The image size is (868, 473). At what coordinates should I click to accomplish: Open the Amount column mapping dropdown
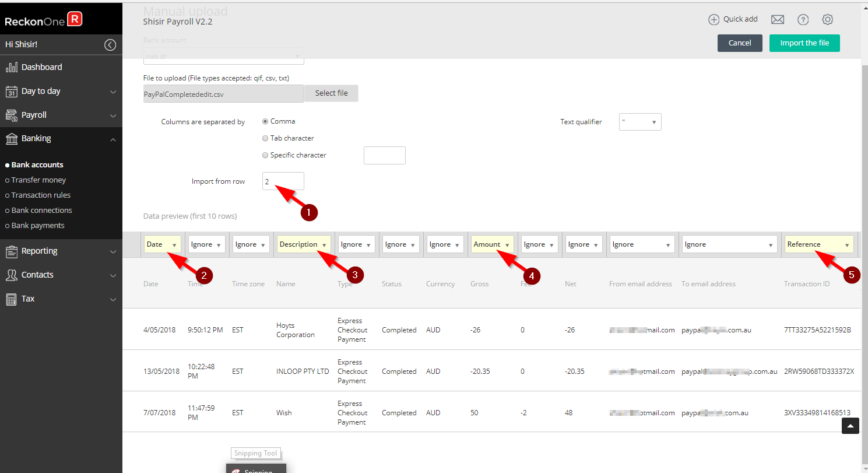click(493, 244)
